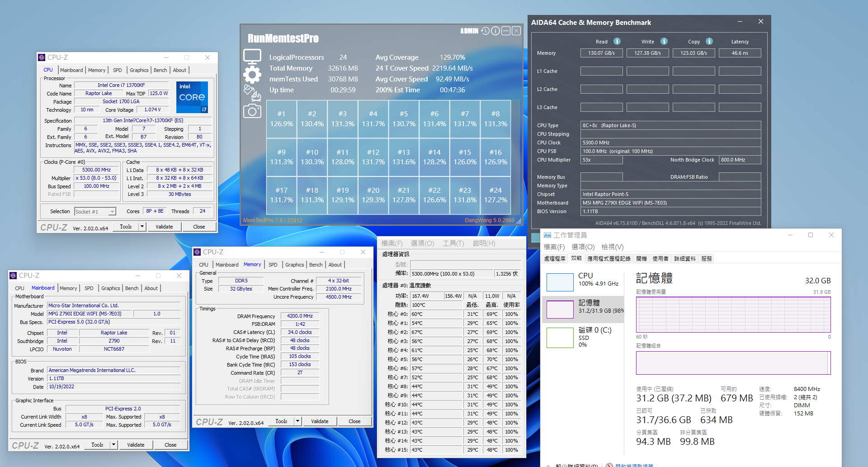This screenshot has width=868, height=467.
Task: Select memtest tile #12 in RunMemtestPro
Action: coord(373,157)
